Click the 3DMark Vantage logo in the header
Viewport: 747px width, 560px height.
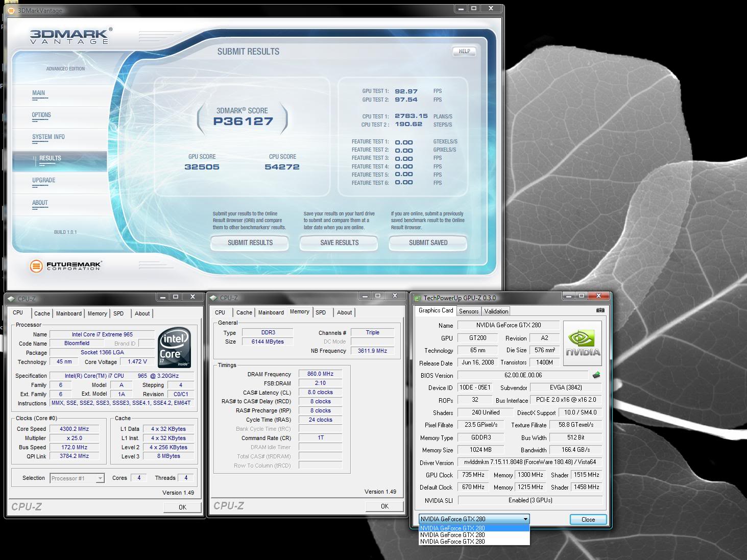point(69,37)
